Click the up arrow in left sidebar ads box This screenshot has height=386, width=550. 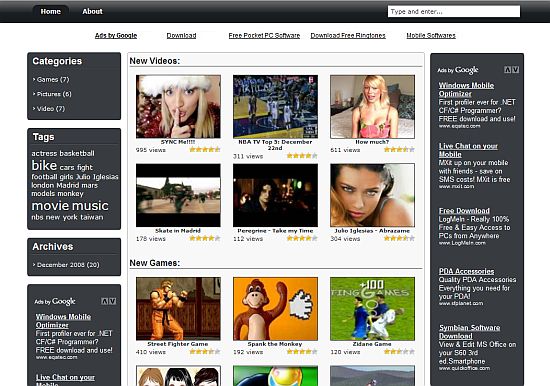(105, 301)
